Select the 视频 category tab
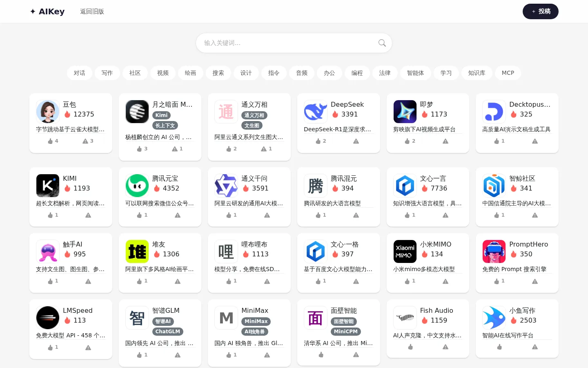Viewport: 588px width, 368px height. pos(163,73)
